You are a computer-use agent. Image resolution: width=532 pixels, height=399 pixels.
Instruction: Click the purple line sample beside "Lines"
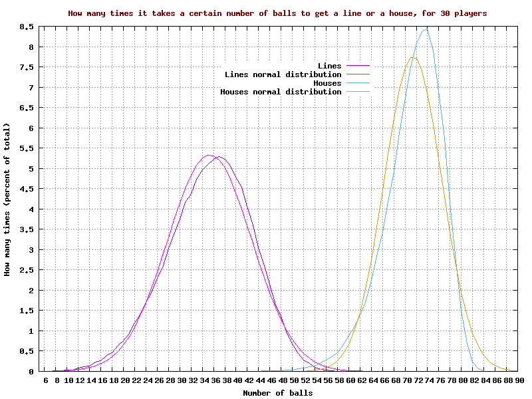356,66
